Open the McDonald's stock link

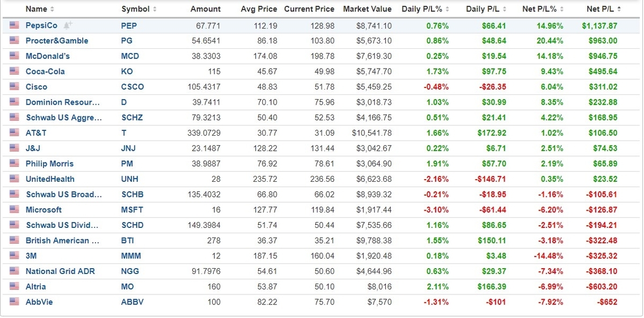(x=48, y=56)
